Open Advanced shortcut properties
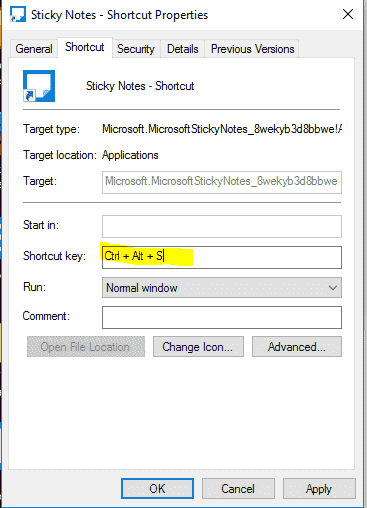This screenshot has height=508, width=367. tap(297, 347)
